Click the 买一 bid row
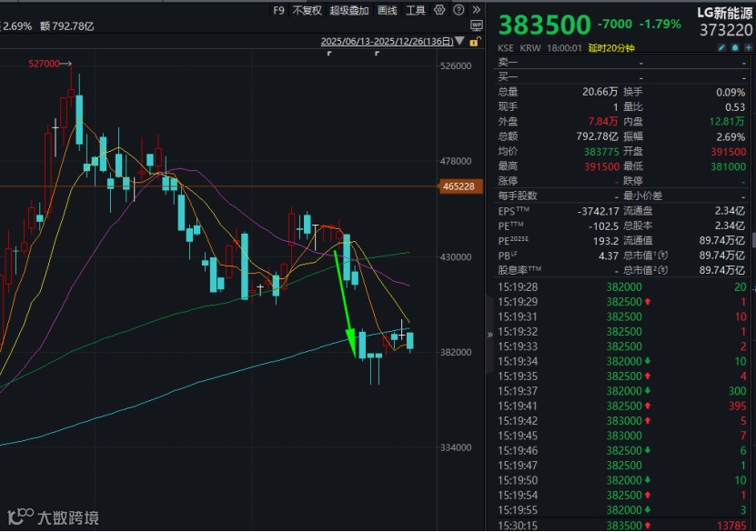This screenshot has width=756, height=532. coord(622,76)
